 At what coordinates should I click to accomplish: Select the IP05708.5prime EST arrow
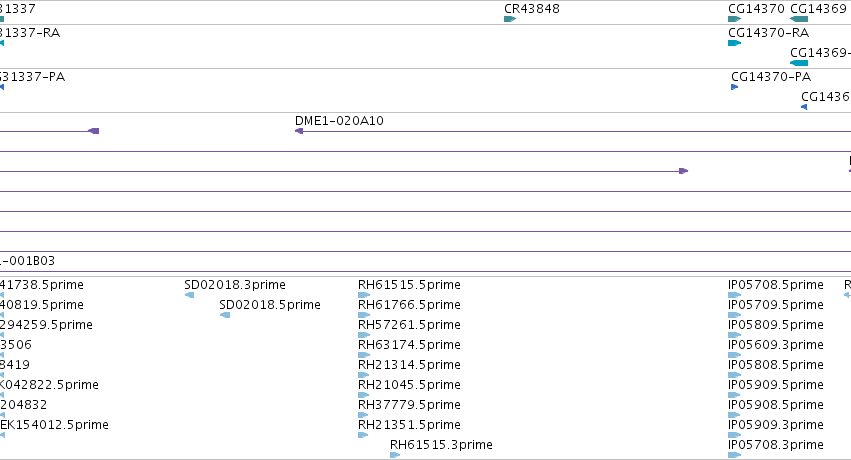[734, 295]
